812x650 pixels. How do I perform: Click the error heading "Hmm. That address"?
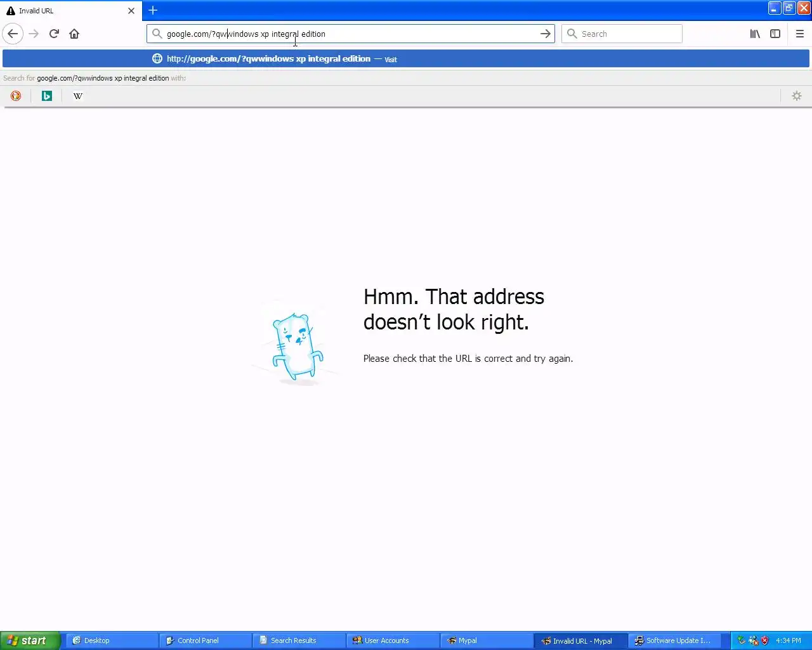click(454, 296)
